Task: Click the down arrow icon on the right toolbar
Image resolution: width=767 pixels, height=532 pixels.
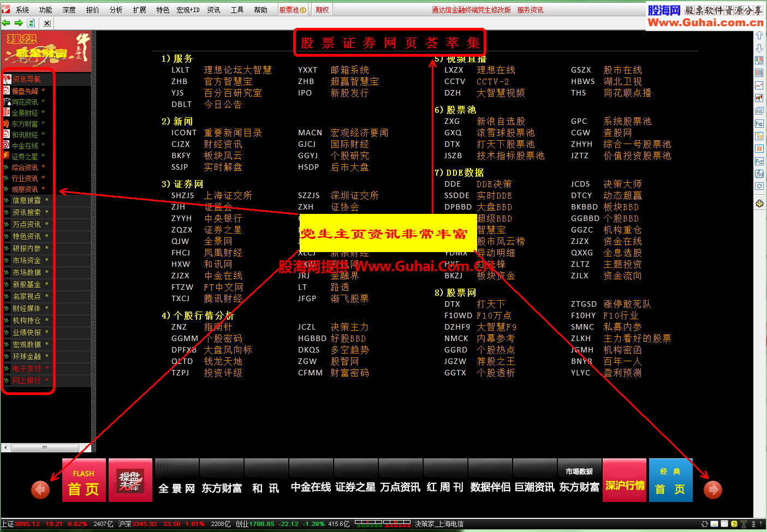Action: click(759, 47)
